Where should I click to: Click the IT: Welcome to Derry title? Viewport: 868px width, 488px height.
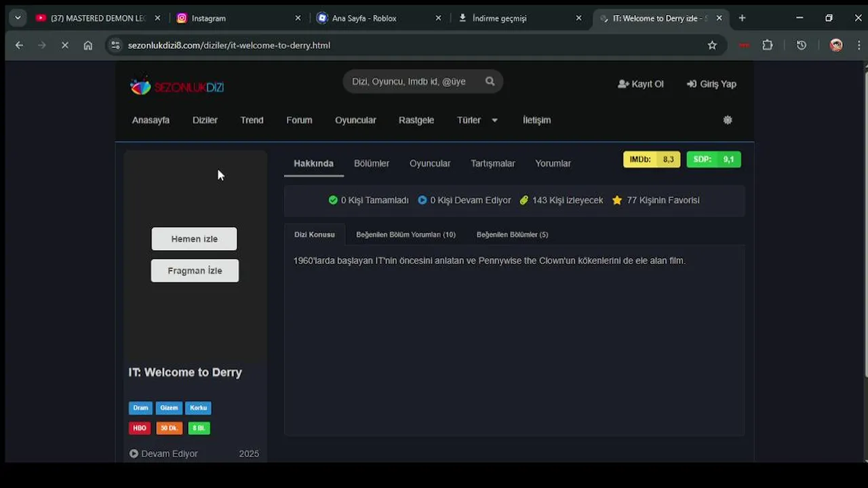tap(185, 372)
